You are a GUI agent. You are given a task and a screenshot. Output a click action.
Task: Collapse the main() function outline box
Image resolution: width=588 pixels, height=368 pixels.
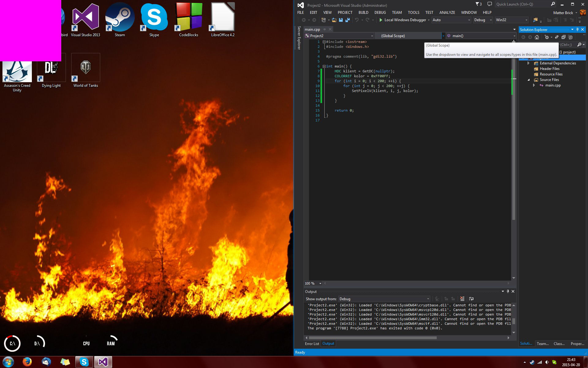click(x=324, y=66)
